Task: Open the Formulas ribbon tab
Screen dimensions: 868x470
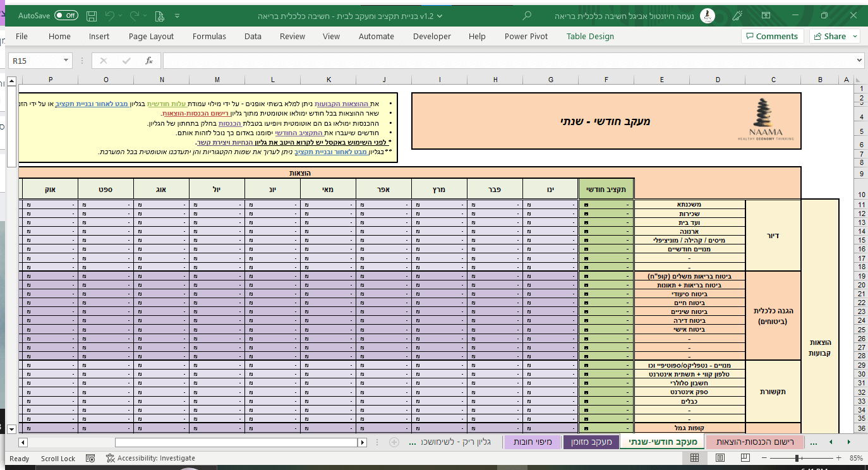Action: [209, 37]
